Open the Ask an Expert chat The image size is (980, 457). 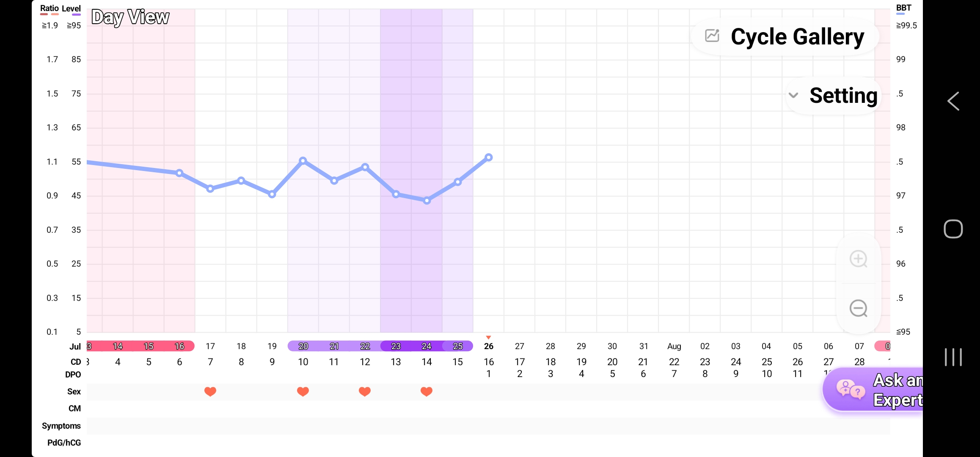point(873,390)
